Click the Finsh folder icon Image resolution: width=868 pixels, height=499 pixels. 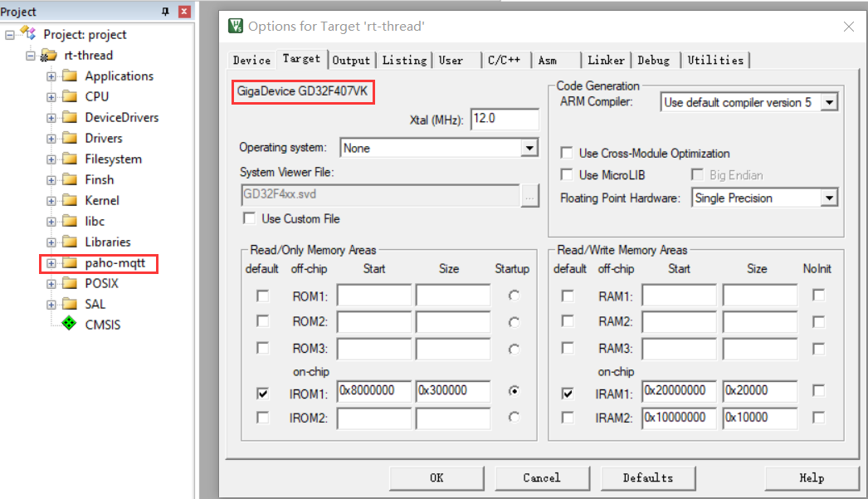[x=70, y=179]
